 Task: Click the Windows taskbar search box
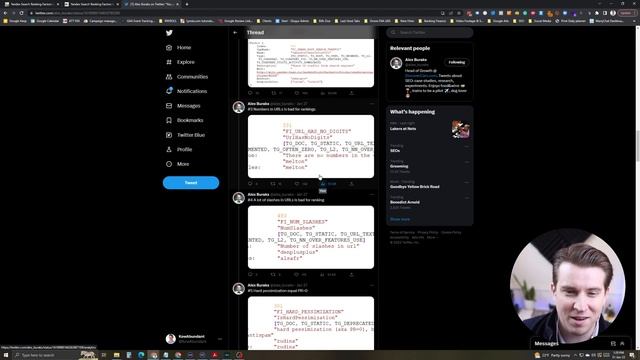point(55,355)
